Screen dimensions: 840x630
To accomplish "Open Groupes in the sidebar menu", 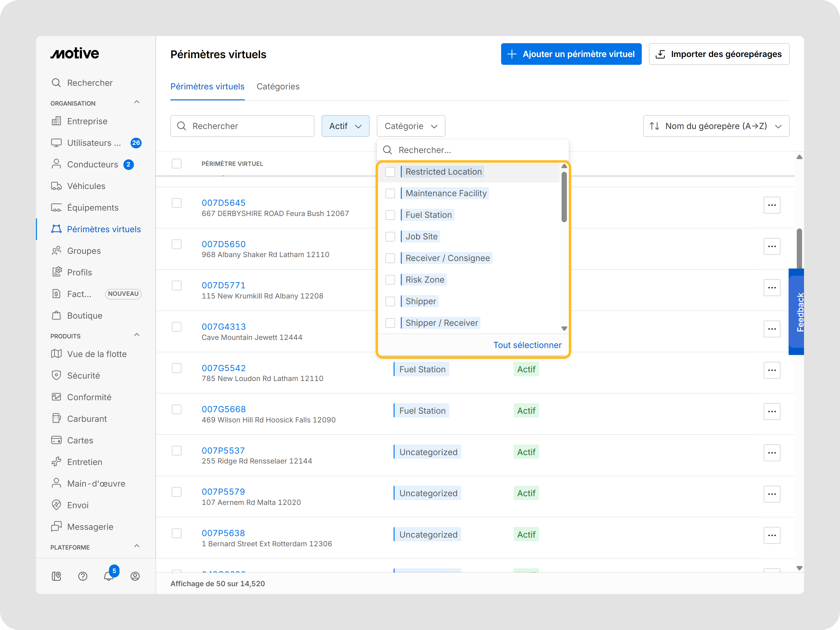I will point(83,250).
